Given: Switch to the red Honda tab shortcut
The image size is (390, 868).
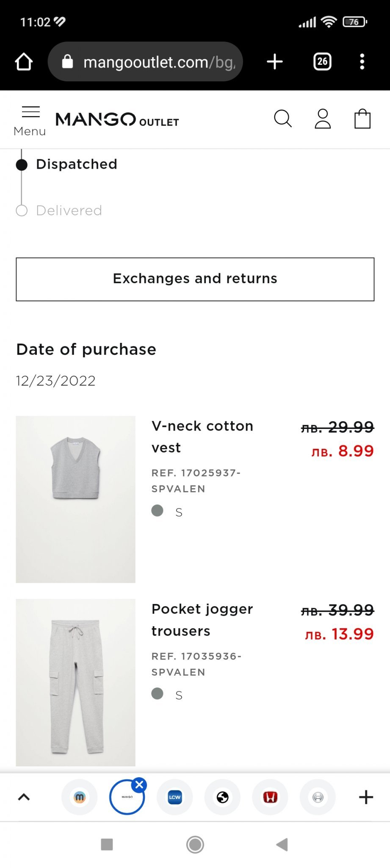Looking at the screenshot, I should [270, 797].
